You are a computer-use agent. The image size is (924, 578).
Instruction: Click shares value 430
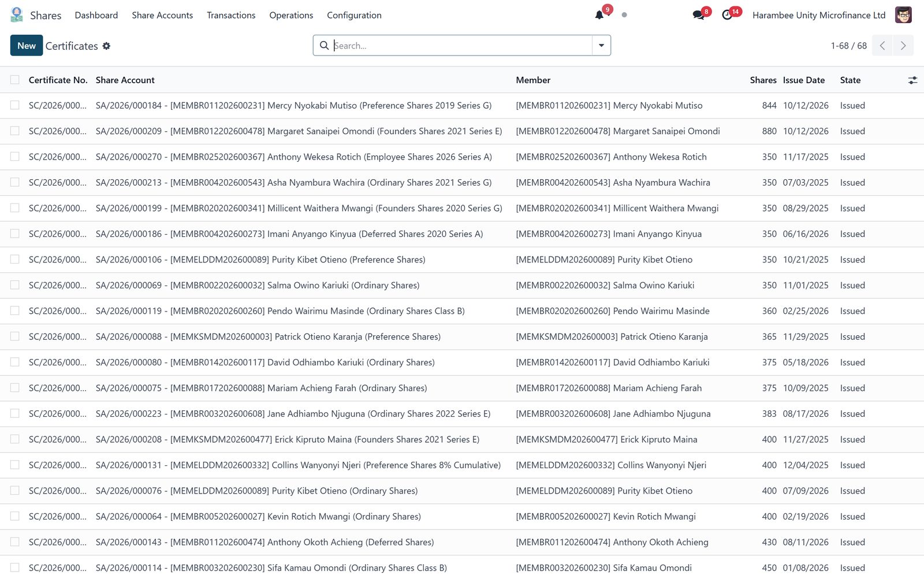click(769, 542)
